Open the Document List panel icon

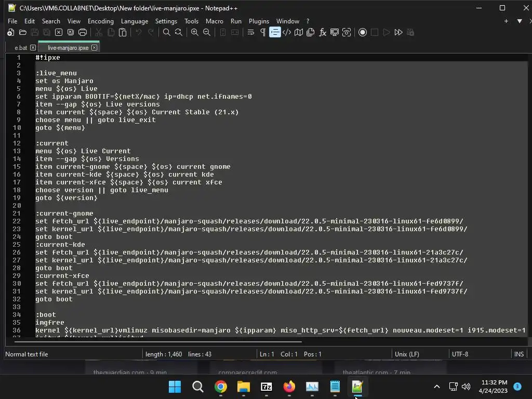point(311,32)
